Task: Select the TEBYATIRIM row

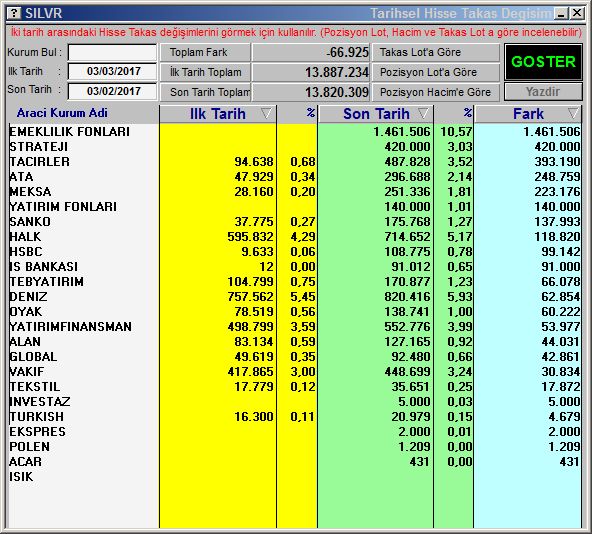Action: click(294, 282)
